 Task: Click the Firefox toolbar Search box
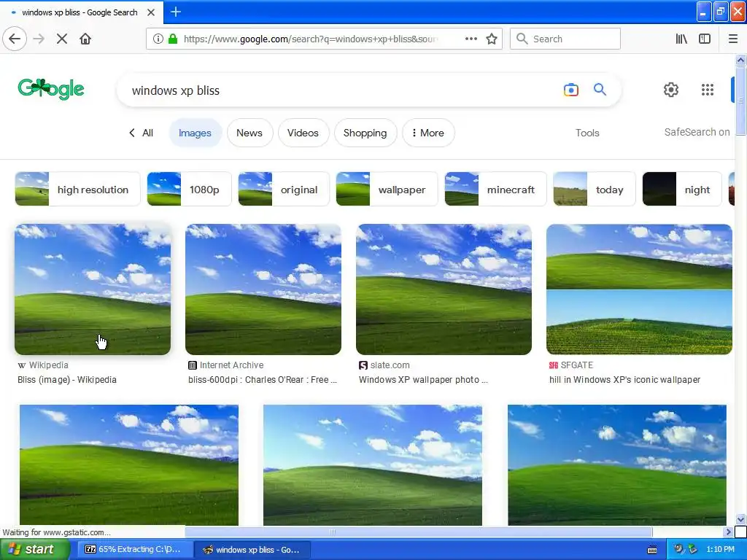(x=565, y=39)
